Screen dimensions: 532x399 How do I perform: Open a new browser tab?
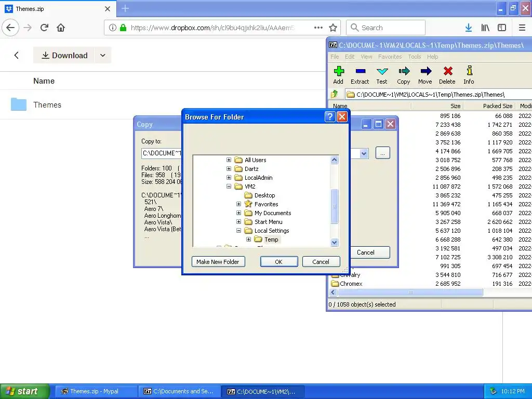[x=125, y=8]
